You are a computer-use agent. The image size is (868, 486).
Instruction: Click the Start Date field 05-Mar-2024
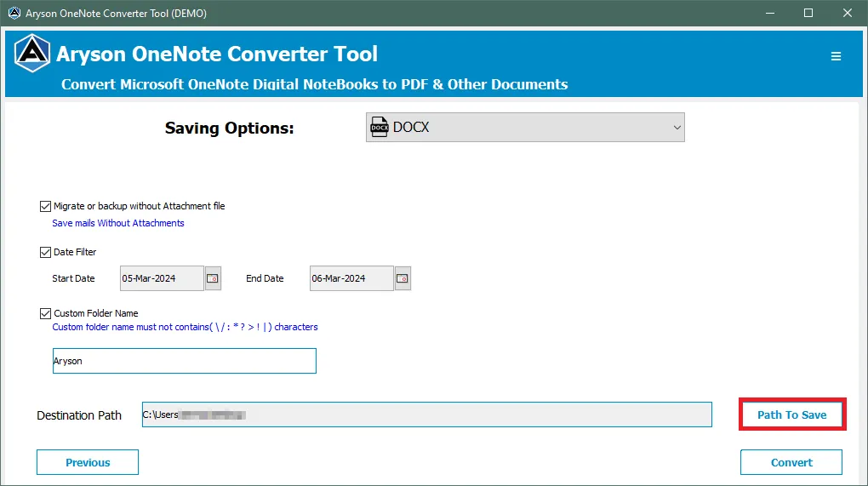point(162,278)
